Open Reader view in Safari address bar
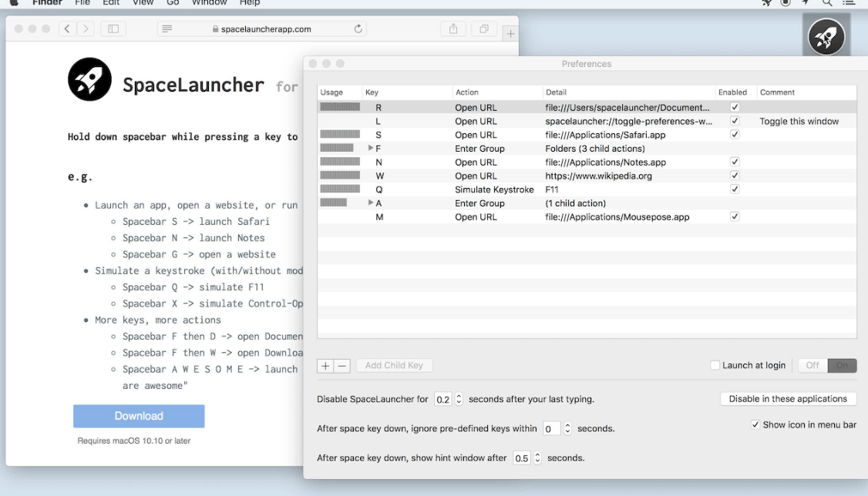 pos(167,28)
